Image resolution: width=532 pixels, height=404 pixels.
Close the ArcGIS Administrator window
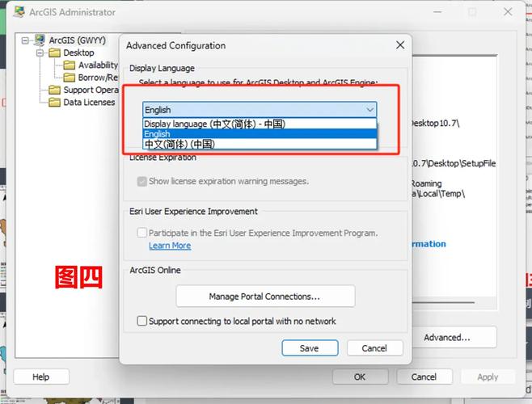pos(508,12)
